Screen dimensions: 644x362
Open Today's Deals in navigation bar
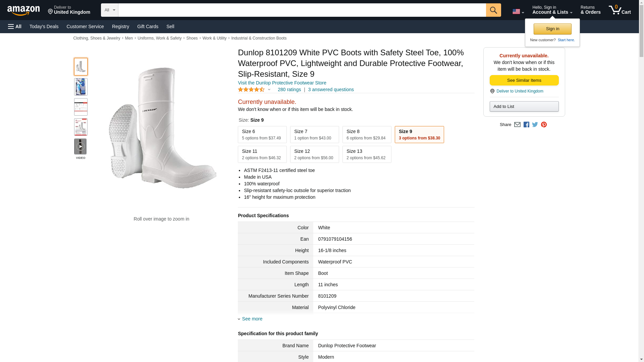[44, 26]
